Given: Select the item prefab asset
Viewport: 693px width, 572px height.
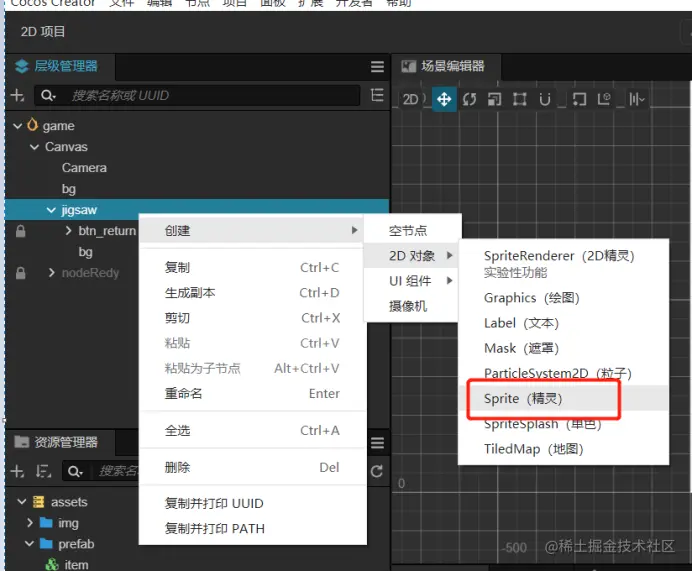Looking at the screenshot, I should [x=76, y=565].
